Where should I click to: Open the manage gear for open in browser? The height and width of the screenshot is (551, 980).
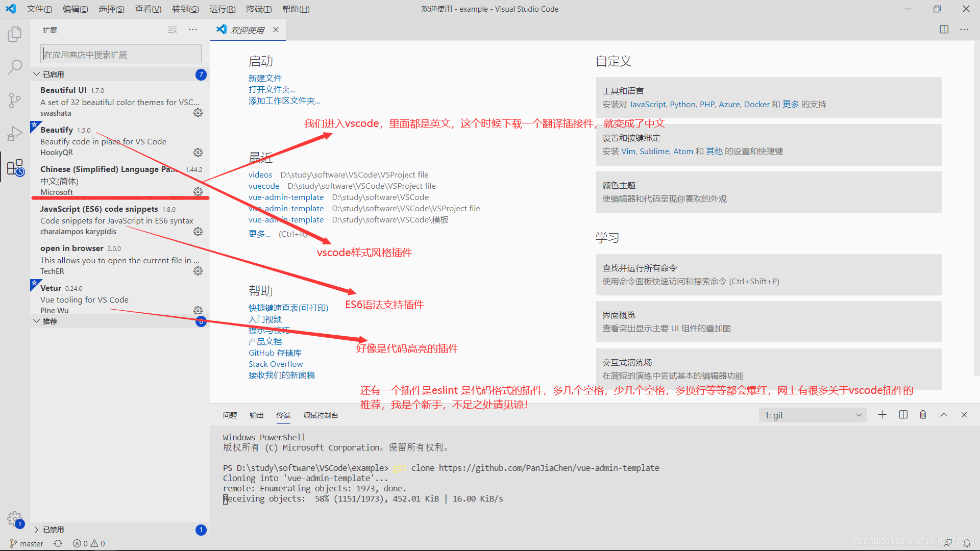pyautogui.click(x=198, y=271)
